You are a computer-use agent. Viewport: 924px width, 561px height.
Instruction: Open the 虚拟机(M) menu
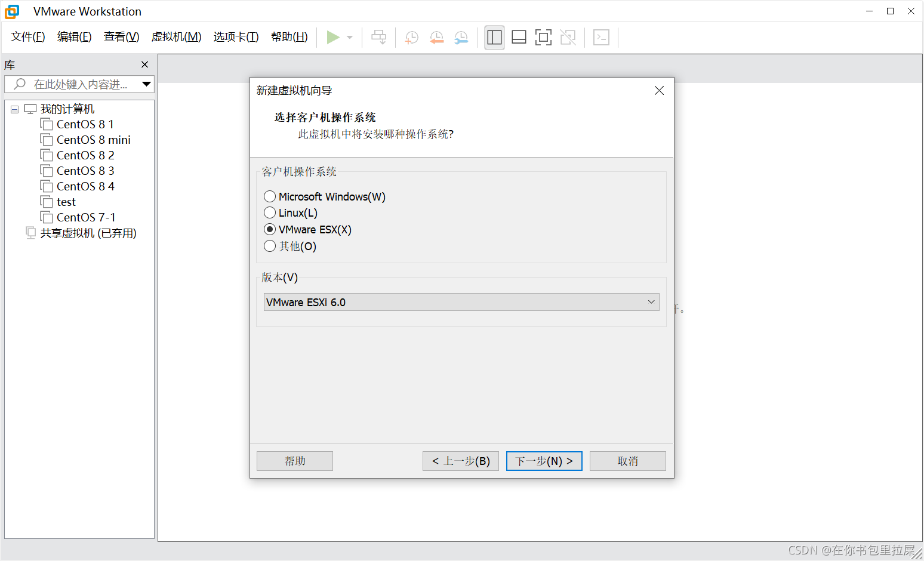tap(177, 37)
